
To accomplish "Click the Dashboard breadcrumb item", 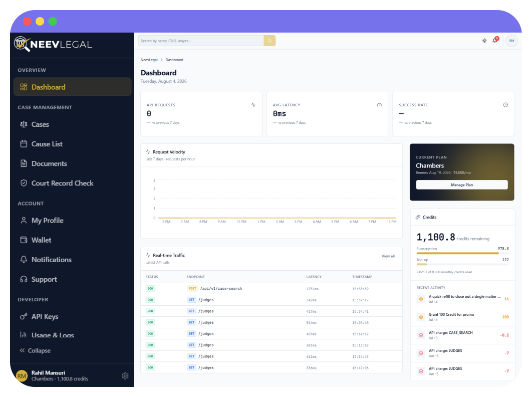I will (174, 60).
